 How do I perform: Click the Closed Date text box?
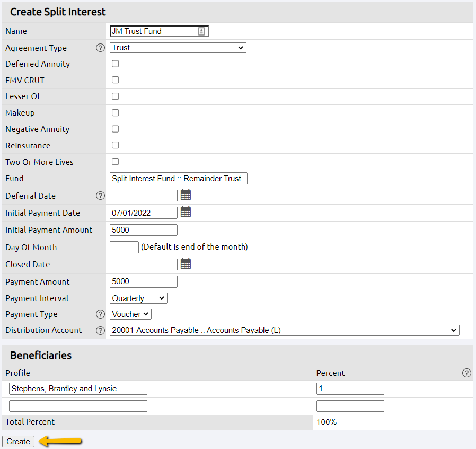pyautogui.click(x=144, y=264)
